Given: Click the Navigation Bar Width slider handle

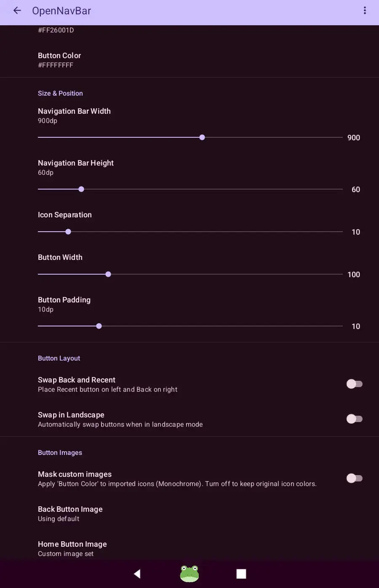Looking at the screenshot, I should [x=202, y=137].
